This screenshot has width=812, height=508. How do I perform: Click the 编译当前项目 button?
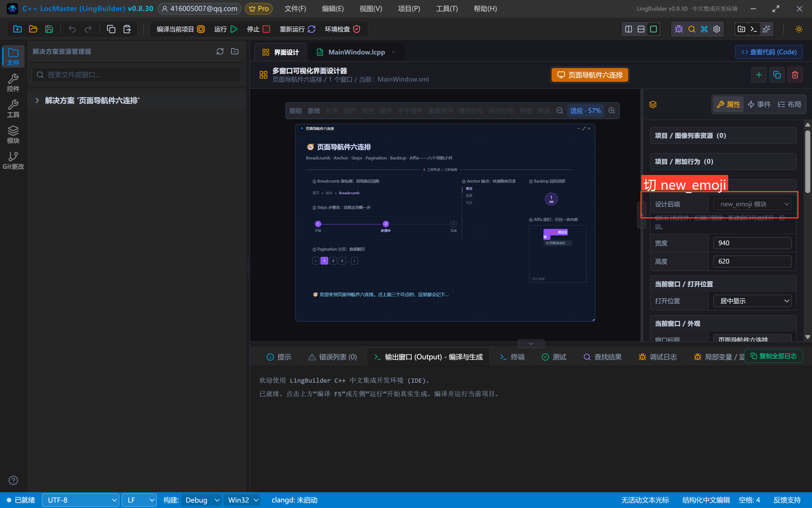click(x=181, y=29)
